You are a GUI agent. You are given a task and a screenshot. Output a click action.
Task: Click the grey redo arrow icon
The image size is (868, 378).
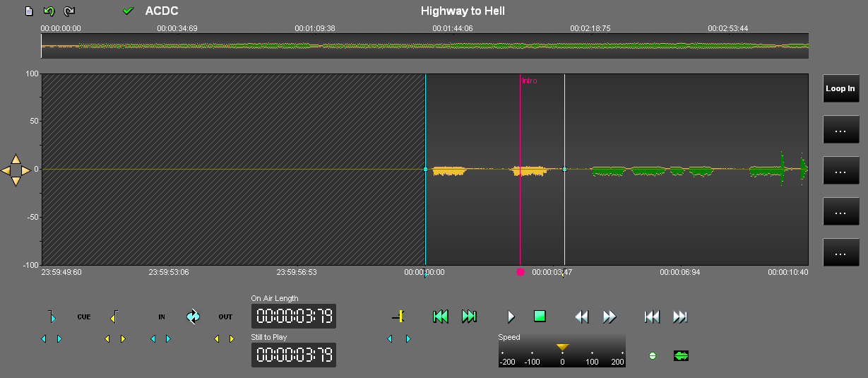point(69,11)
